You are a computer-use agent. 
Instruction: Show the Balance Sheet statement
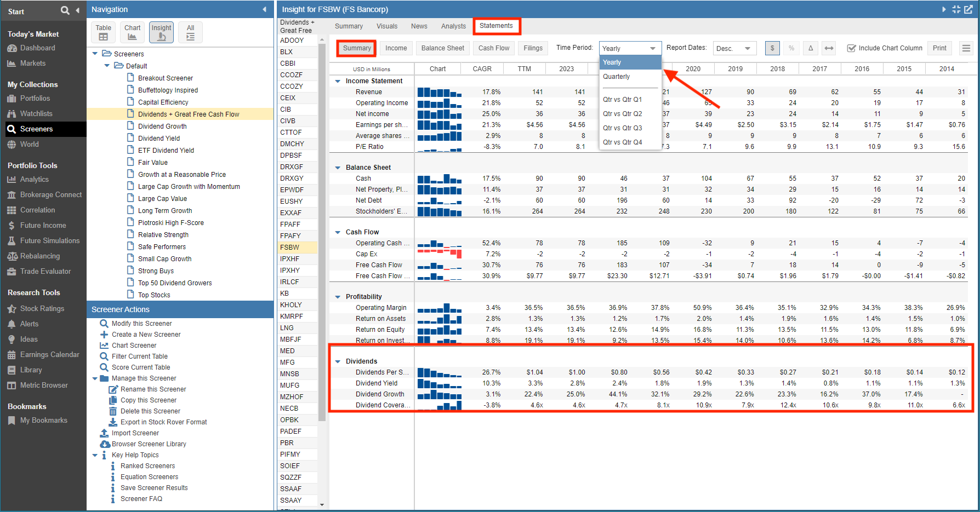pyautogui.click(x=442, y=48)
